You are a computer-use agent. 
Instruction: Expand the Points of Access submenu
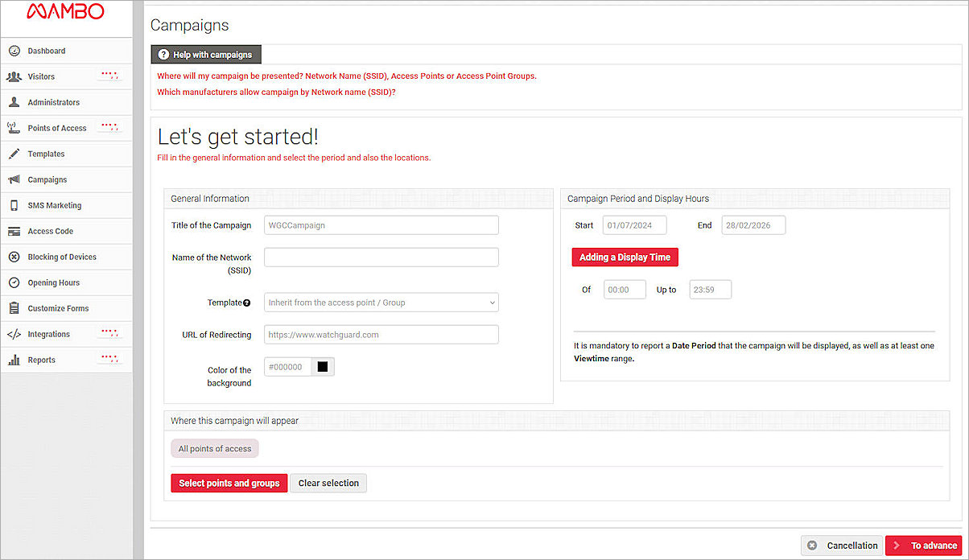[x=109, y=127]
